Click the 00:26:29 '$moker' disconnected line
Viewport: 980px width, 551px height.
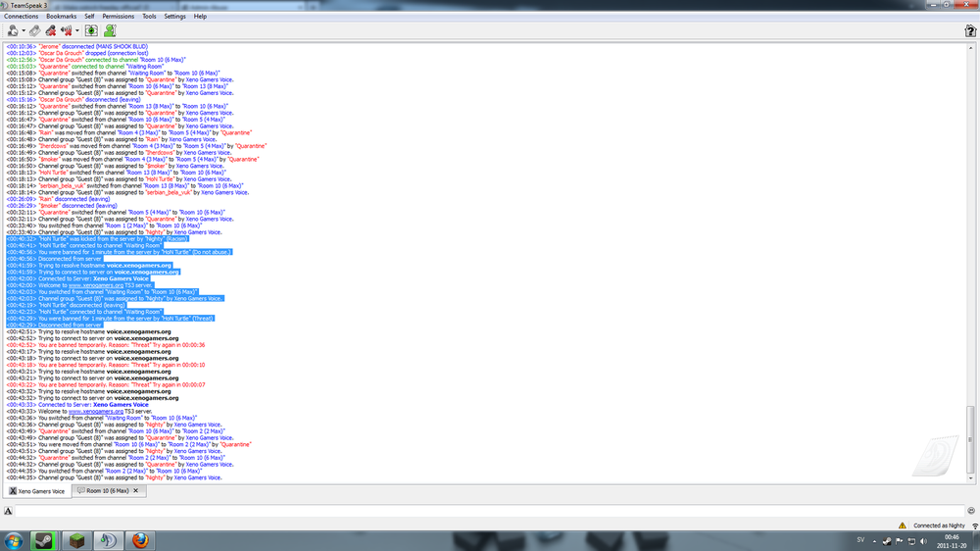pos(62,206)
